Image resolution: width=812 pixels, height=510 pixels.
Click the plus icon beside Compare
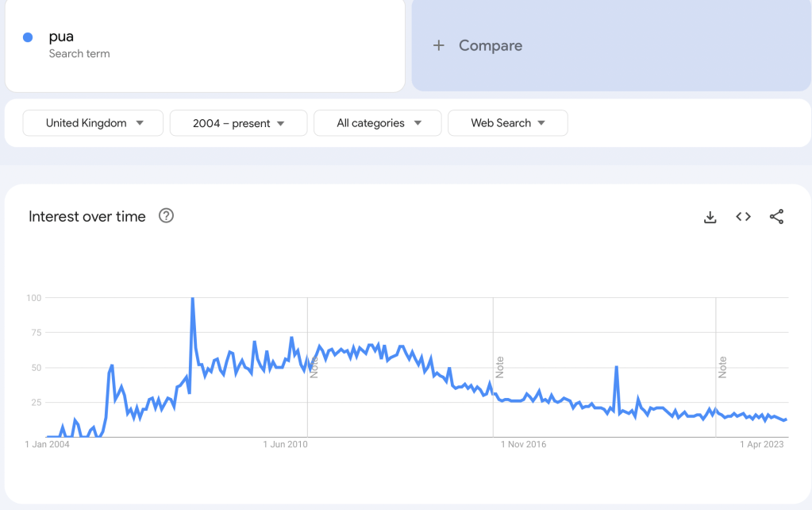click(x=438, y=45)
